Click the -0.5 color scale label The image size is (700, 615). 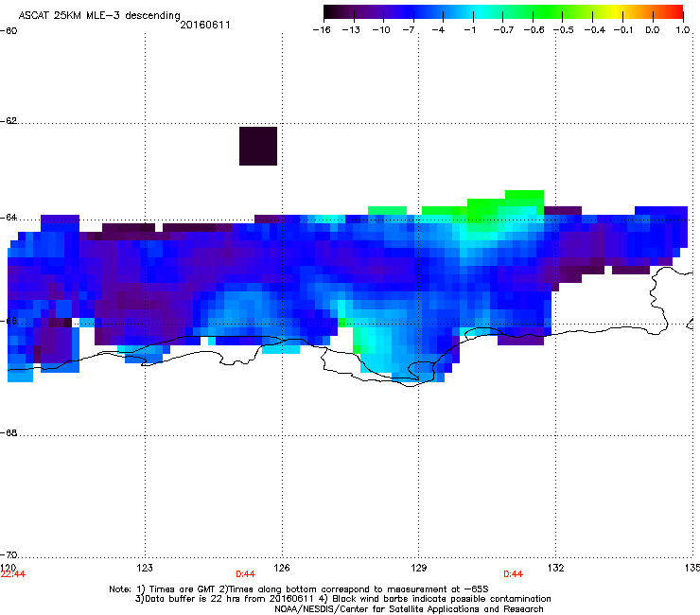point(564,30)
